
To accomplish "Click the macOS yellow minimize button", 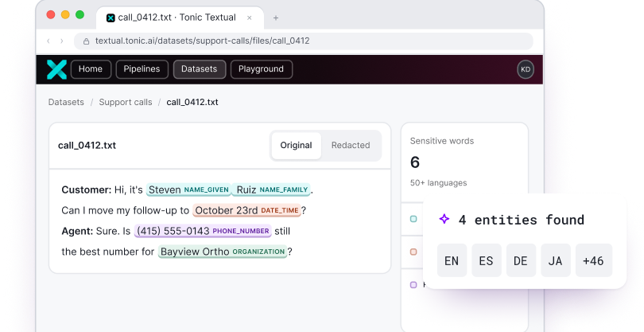I will coord(65,15).
